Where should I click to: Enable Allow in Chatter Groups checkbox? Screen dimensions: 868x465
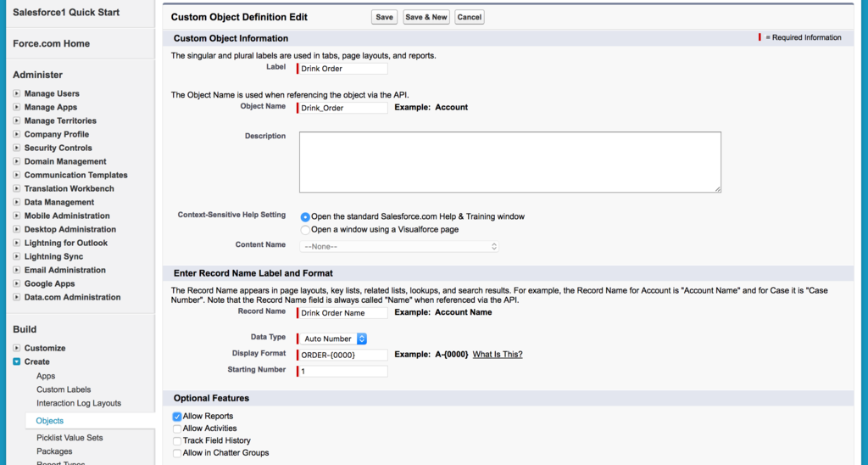pos(176,453)
